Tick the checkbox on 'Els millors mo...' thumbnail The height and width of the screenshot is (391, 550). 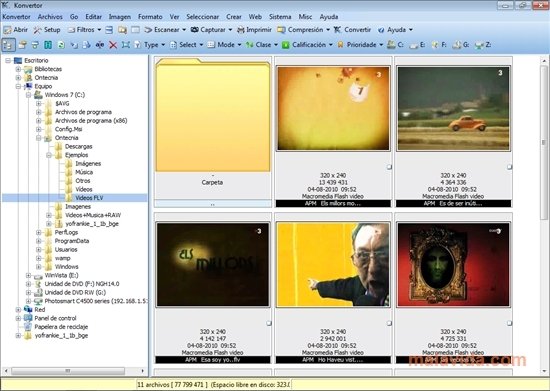point(389,167)
